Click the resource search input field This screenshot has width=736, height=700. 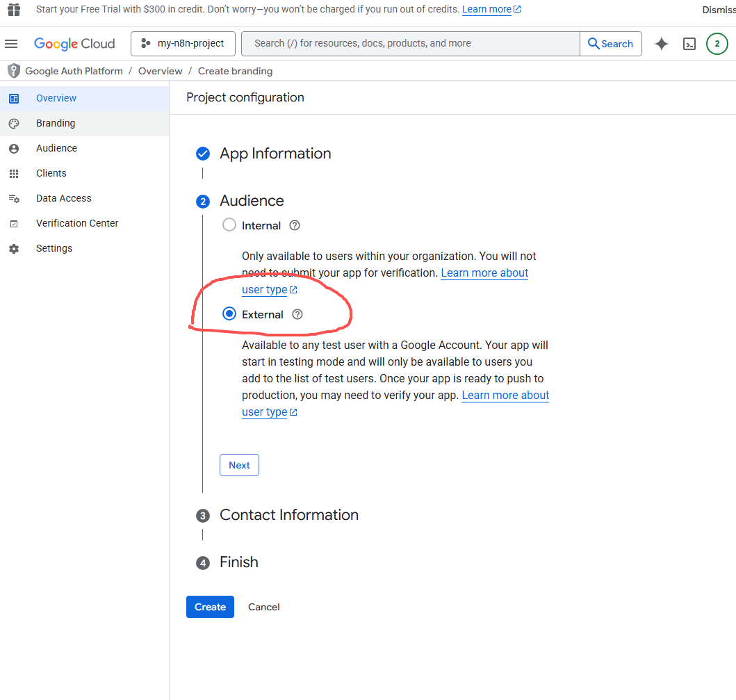tap(410, 44)
